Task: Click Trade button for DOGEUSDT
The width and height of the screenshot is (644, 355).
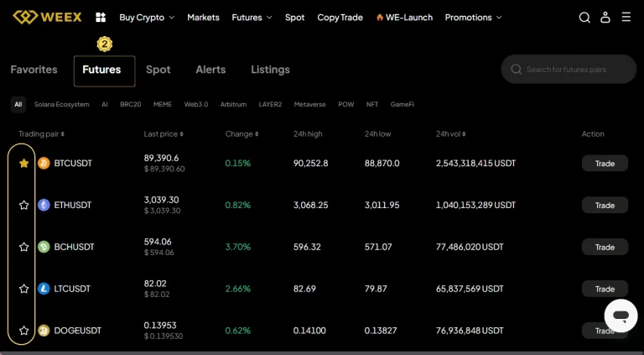Action: [605, 331]
